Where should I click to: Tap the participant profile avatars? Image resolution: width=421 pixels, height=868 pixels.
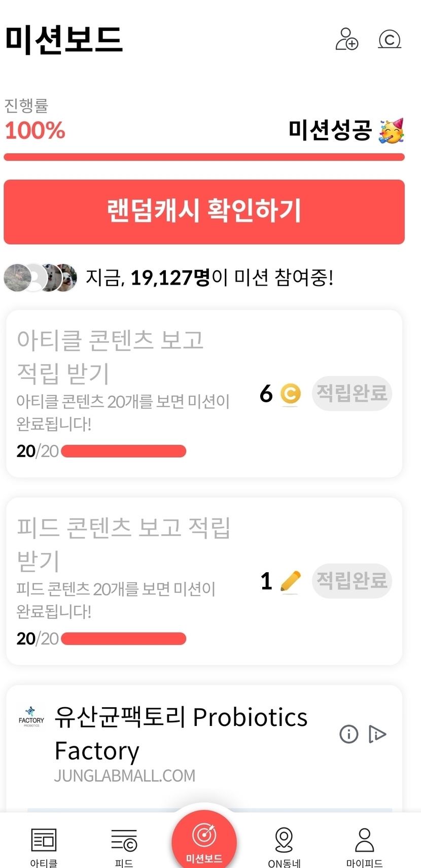click(x=41, y=277)
